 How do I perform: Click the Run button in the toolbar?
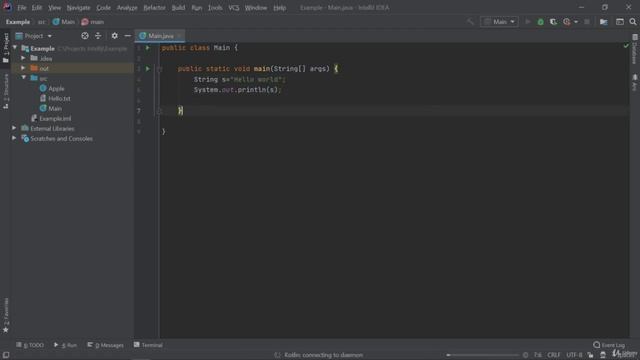(x=528, y=22)
